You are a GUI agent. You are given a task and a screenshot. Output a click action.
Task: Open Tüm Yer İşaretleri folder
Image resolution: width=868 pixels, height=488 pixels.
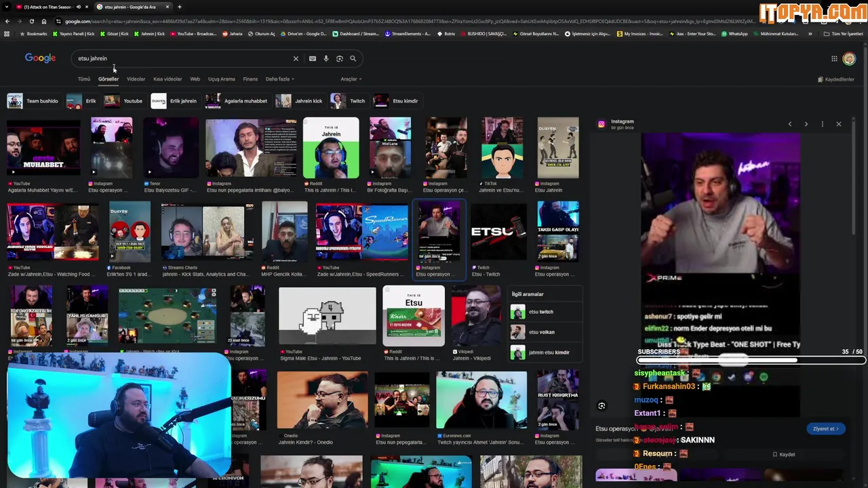click(844, 34)
